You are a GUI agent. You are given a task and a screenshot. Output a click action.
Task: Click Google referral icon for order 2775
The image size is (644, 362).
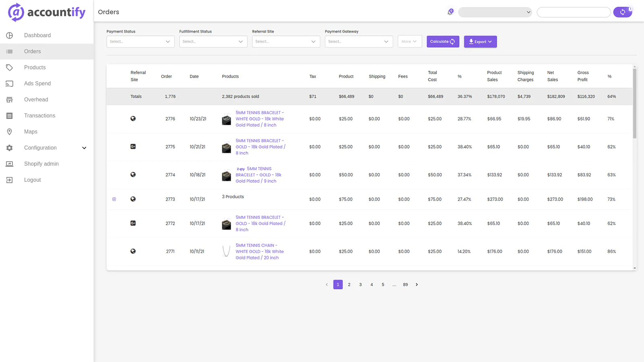pos(133,147)
